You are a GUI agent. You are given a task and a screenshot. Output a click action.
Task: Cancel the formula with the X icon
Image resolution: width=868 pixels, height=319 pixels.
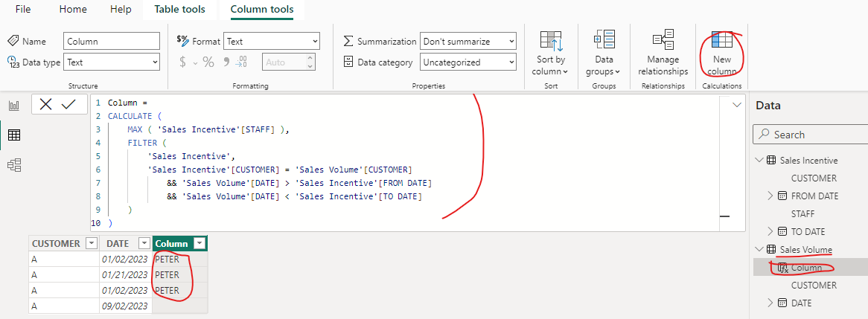[x=46, y=105]
